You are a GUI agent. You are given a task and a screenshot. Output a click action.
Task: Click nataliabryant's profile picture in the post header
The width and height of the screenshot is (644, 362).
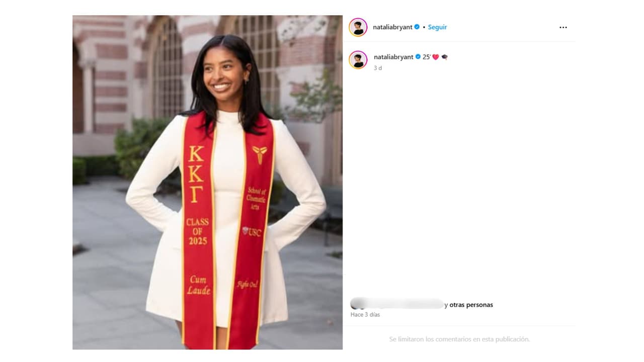tap(358, 27)
